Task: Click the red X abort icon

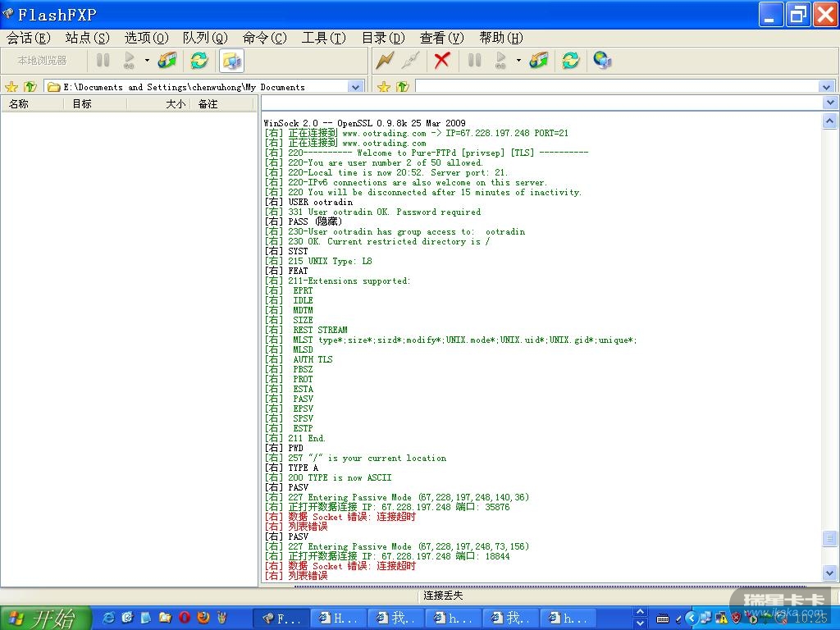Action: [x=442, y=60]
